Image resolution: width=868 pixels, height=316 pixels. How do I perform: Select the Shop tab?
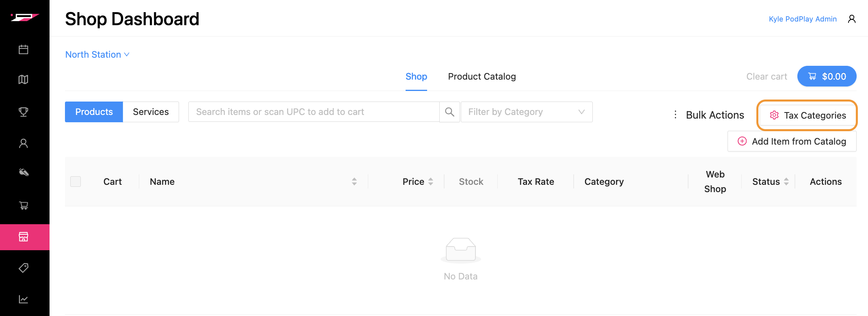tap(416, 76)
